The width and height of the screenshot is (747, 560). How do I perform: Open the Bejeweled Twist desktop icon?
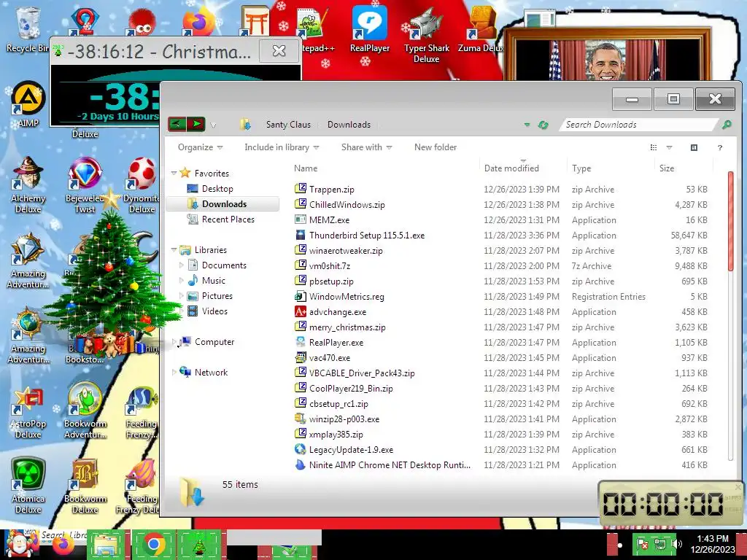85,186
